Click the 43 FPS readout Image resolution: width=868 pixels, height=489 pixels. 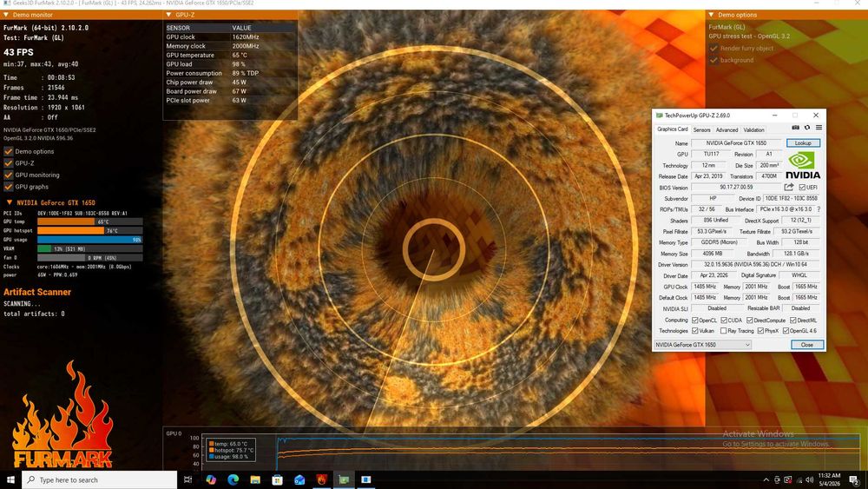click(18, 52)
